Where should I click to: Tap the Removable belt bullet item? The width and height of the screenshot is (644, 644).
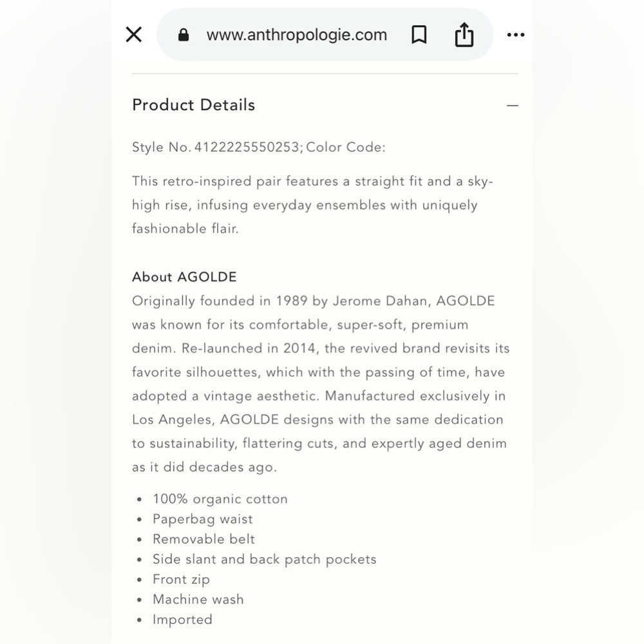(204, 539)
